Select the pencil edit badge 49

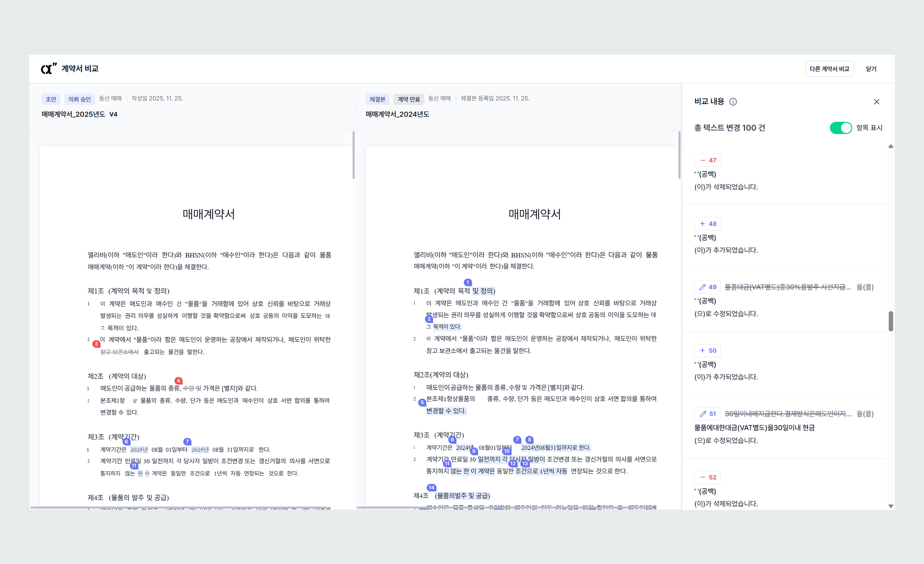708,287
